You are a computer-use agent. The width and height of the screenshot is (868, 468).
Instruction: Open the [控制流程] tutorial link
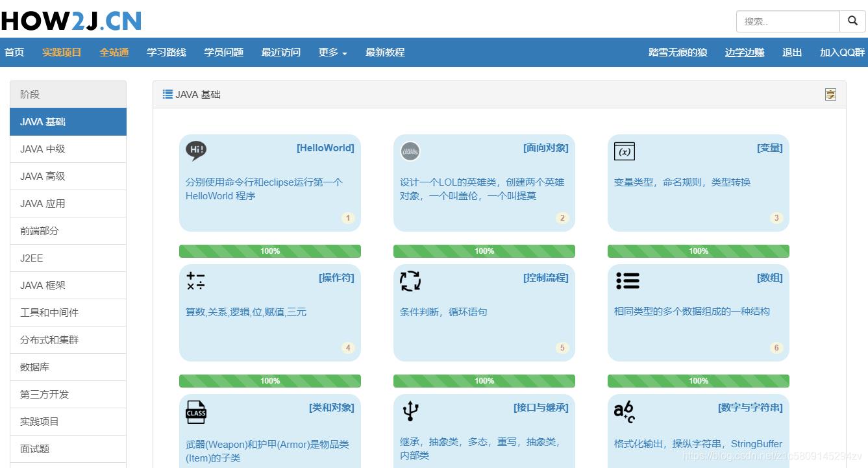545,278
